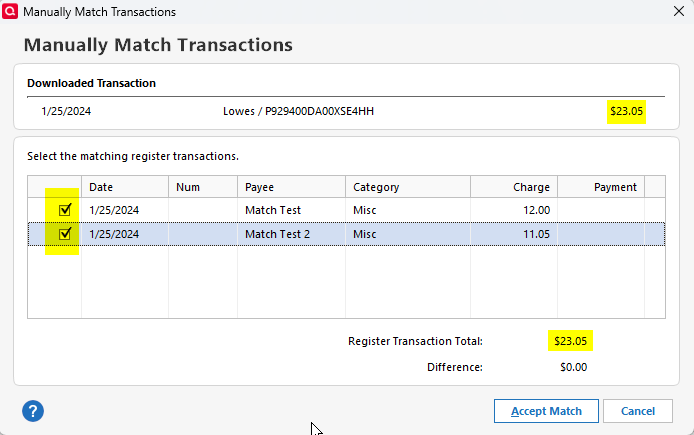Viewport: 694px width, 435px height.
Task: Click the Cancel button
Action: (637, 411)
